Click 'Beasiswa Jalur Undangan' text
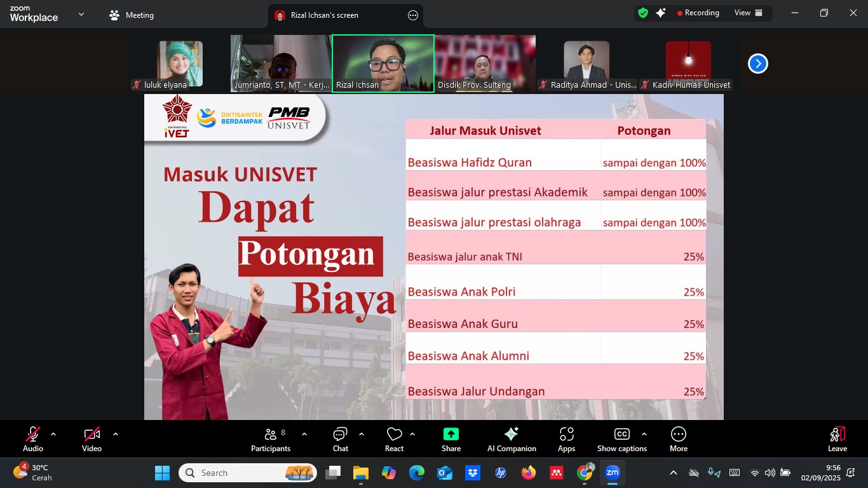 coord(476,391)
